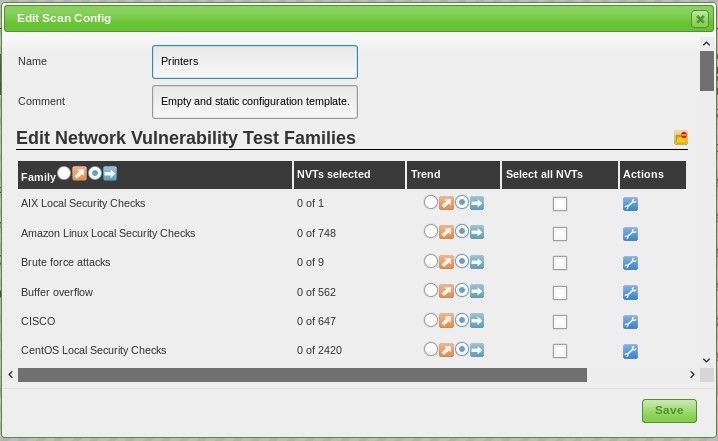Click the blue static arrow in the Amazon Linux row
The width and height of the screenshot is (718, 441).
477,232
